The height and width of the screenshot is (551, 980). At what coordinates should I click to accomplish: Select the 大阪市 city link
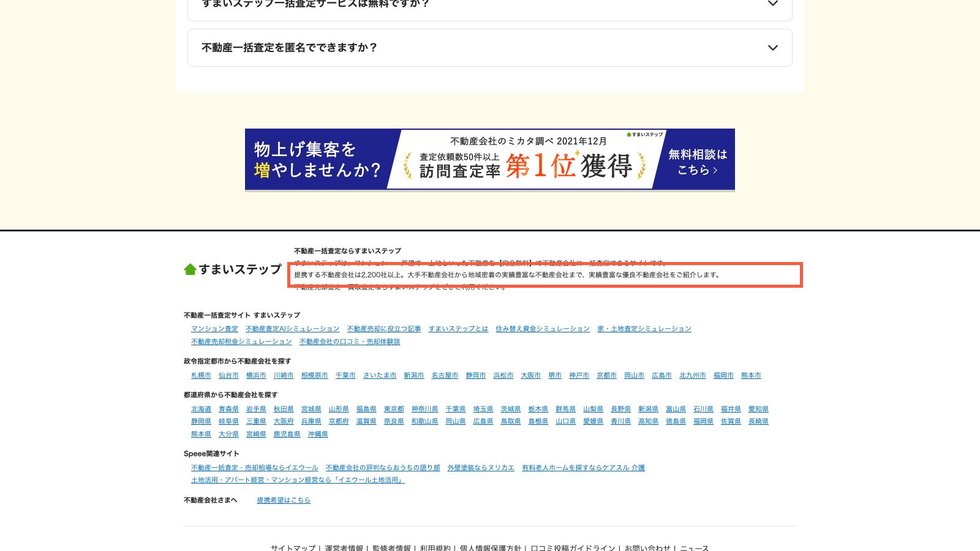click(531, 375)
